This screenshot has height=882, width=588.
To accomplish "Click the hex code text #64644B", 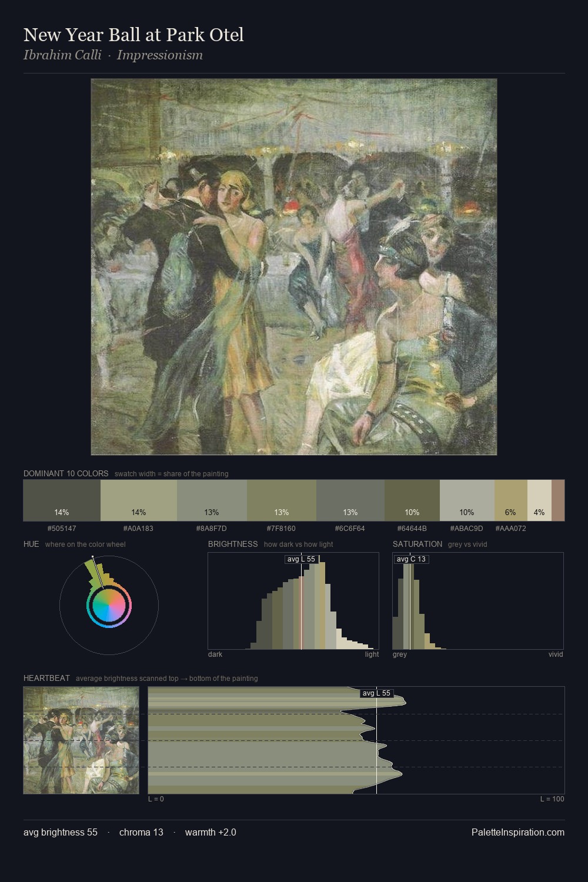I will 412,529.
